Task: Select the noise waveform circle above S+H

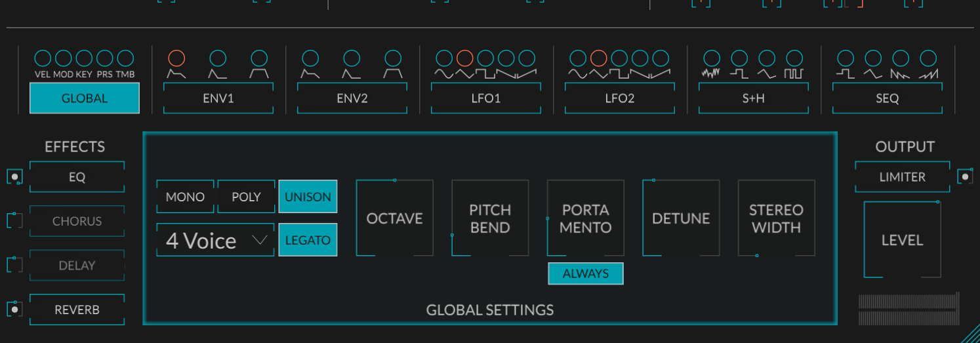Action: pyautogui.click(x=712, y=58)
